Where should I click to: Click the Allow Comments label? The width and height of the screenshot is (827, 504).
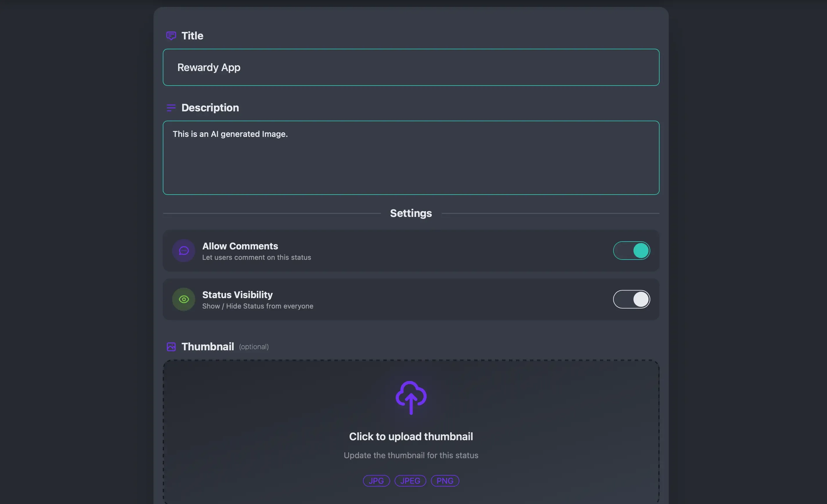(x=240, y=246)
